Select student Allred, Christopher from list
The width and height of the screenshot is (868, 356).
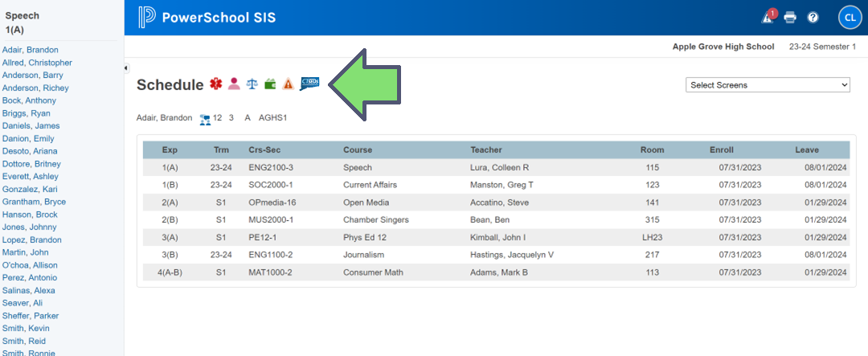37,63
